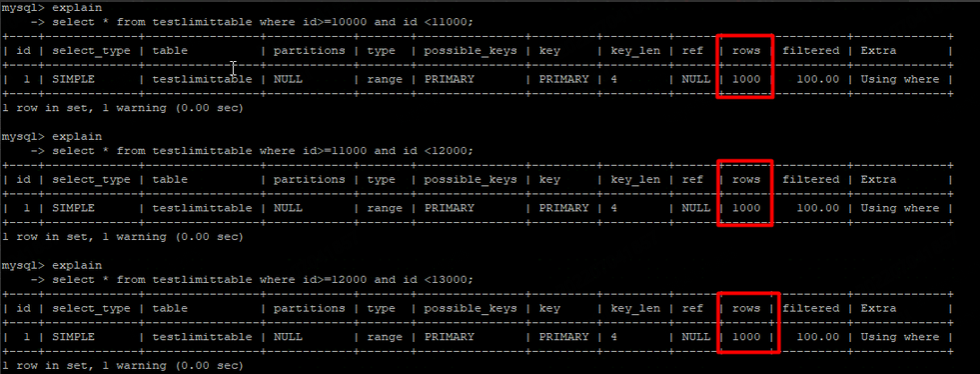The image size is (980, 374).
Task: Click the select_type header in first table
Action: [x=91, y=51]
